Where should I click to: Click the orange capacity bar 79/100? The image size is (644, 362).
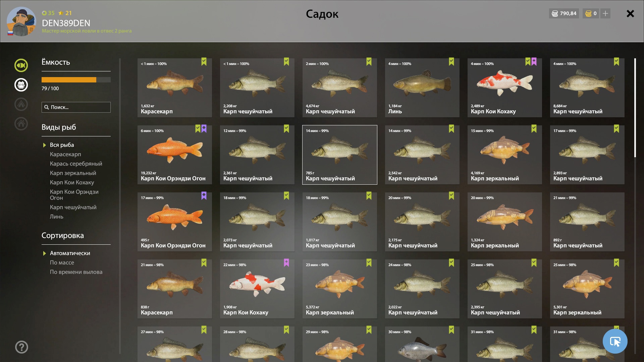point(76,80)
